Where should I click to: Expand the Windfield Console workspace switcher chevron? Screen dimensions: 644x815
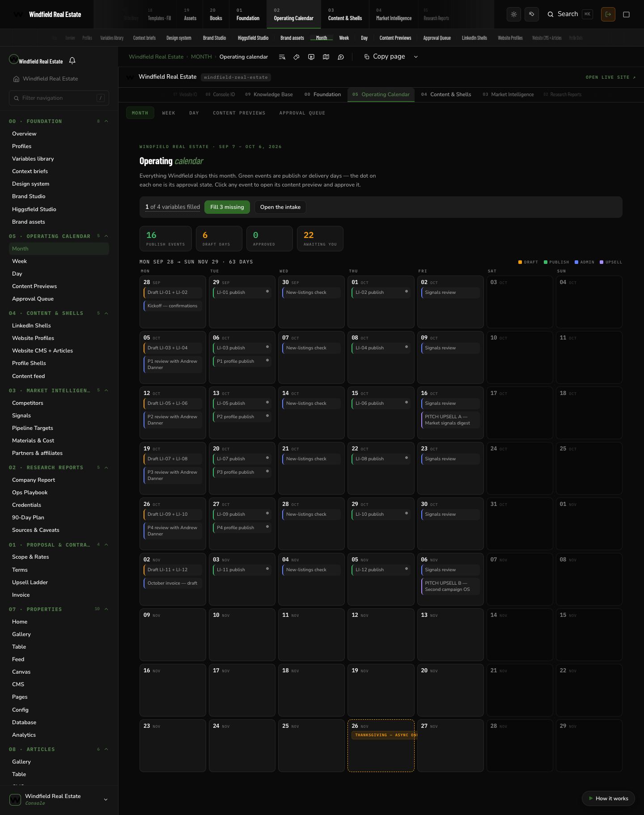[x=106, y=799]
